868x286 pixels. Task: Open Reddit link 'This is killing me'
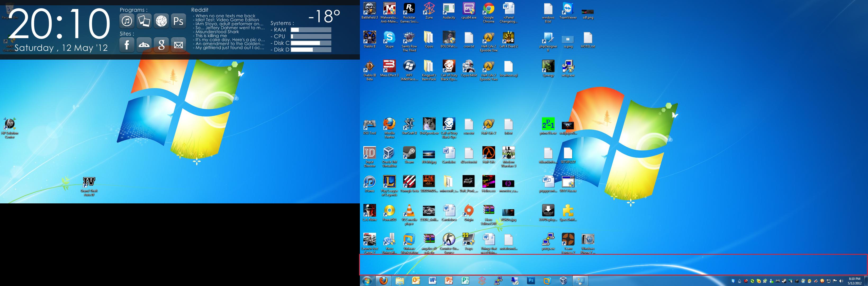coord(211,36)
